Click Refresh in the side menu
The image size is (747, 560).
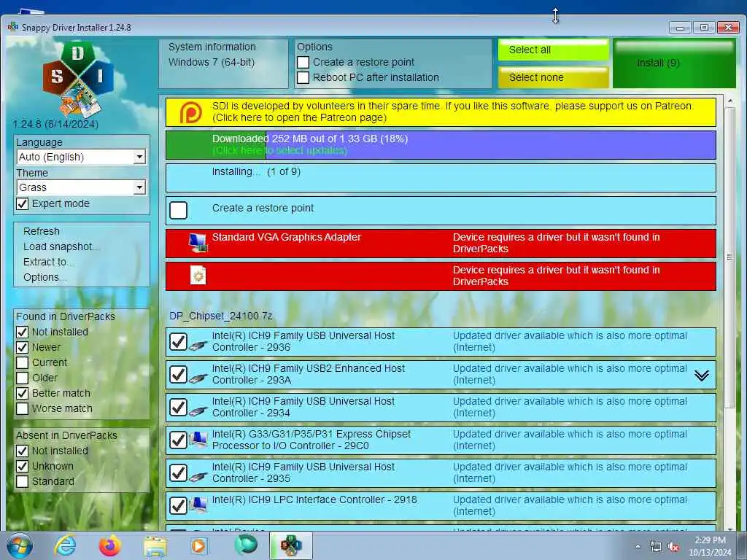coord(42,231)
